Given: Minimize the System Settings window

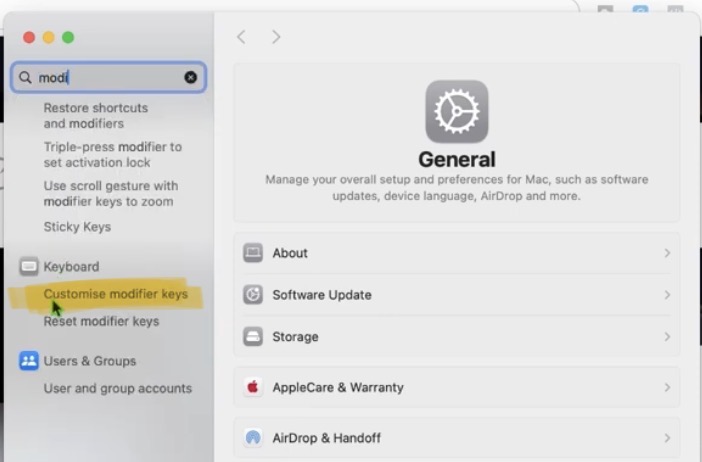Looking at the screenshot, I should tap(49, 37).
